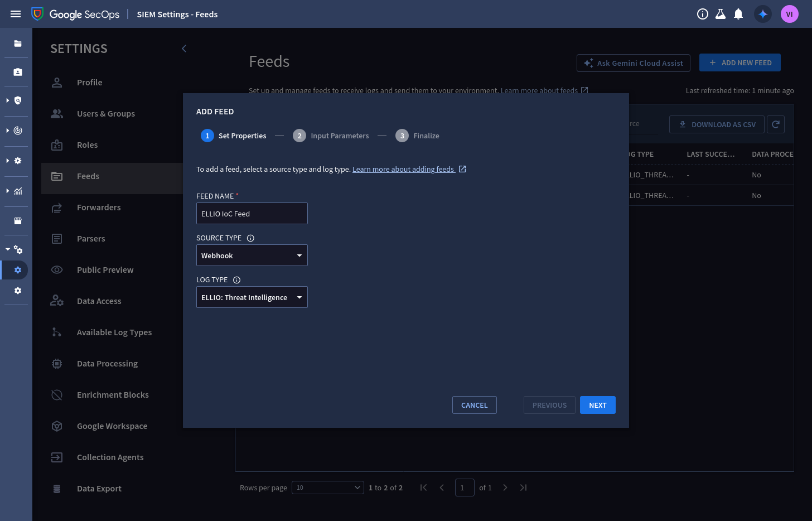Go to last page of feeds
The image size is (812, 521).
point(523,488)
